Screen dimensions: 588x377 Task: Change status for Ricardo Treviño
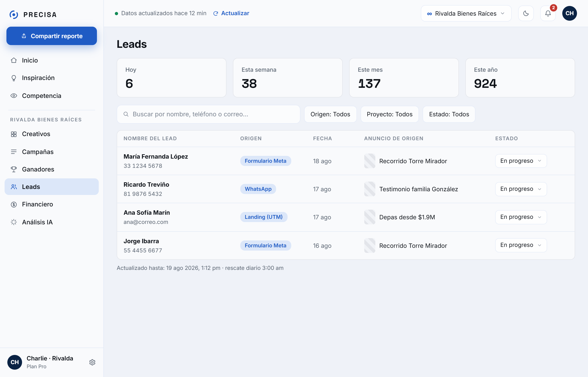[521, 189]
